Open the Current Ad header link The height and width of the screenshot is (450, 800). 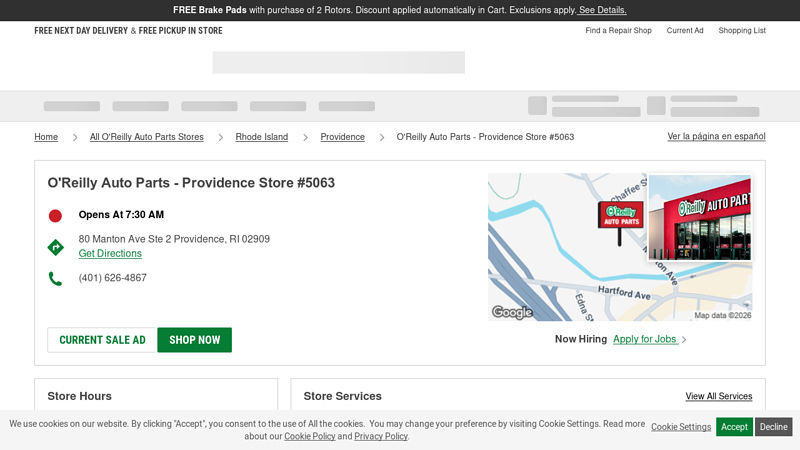pyautogui.click(x=685, y=31)
